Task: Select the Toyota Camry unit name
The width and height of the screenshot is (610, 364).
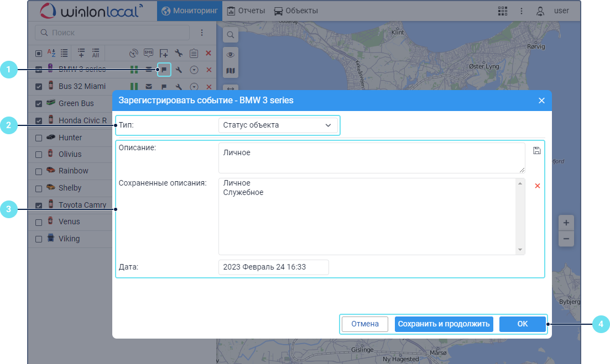Action: pos(82,205)
